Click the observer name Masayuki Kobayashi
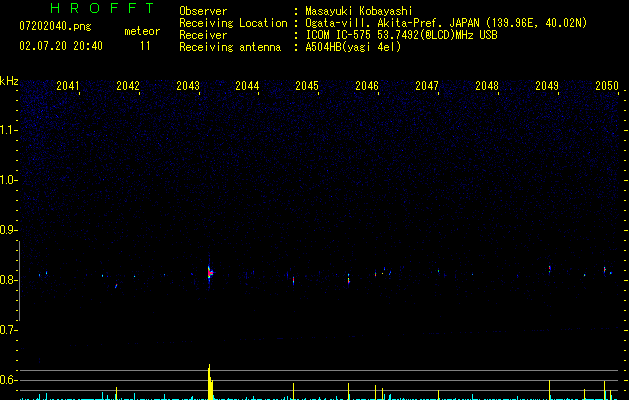Image resolution: width=629 pixels, height=400 pixels. (x=358, y=11)
